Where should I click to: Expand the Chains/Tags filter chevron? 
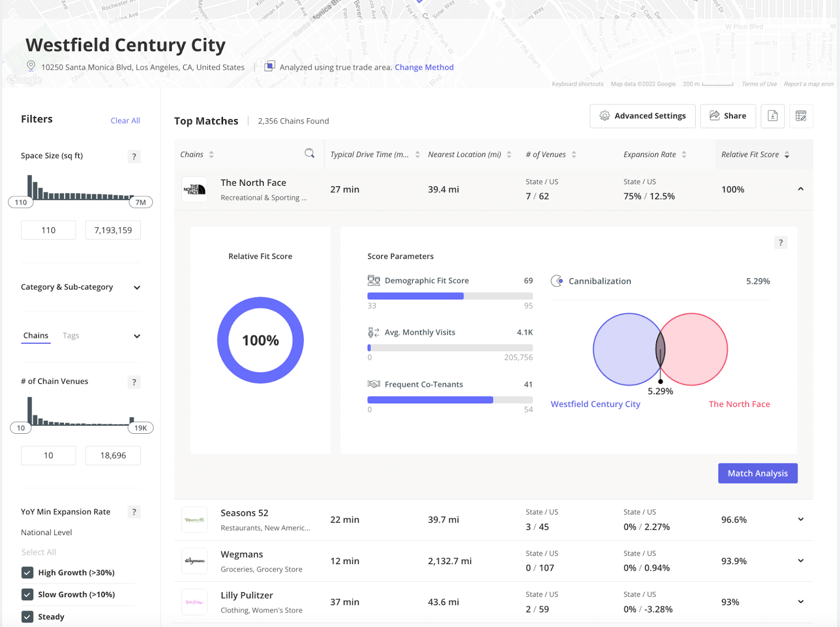pyautogui.click(x=137, y=336)
